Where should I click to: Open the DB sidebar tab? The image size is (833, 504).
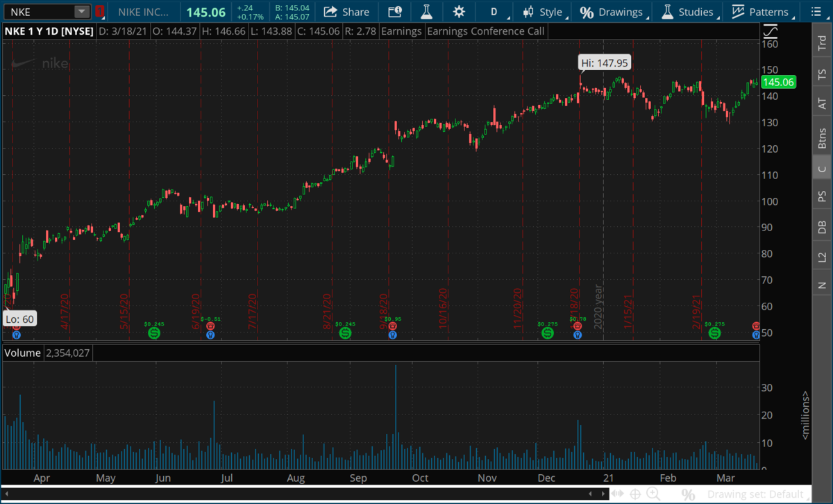click(823, 227)
